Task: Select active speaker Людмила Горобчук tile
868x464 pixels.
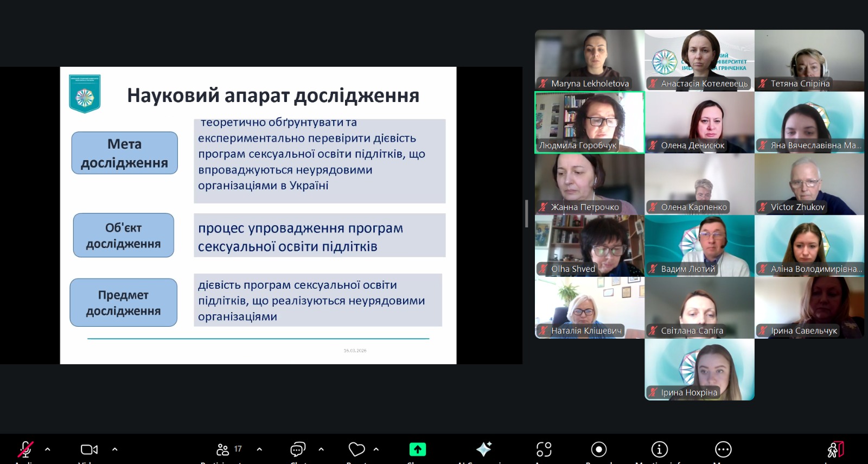Action: click(x=590, y=122)
